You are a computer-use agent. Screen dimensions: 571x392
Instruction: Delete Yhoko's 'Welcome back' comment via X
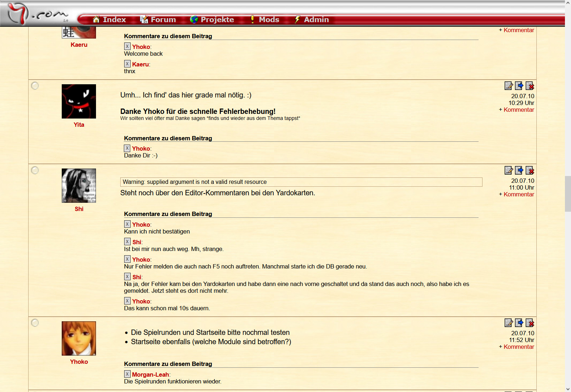[x=127, y=46]
